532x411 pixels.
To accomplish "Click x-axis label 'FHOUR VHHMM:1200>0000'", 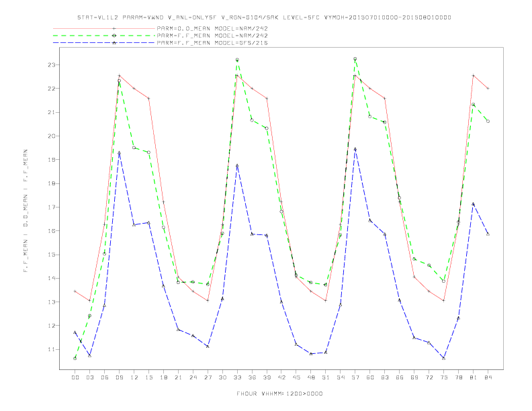I will click(x=279, y=394).
